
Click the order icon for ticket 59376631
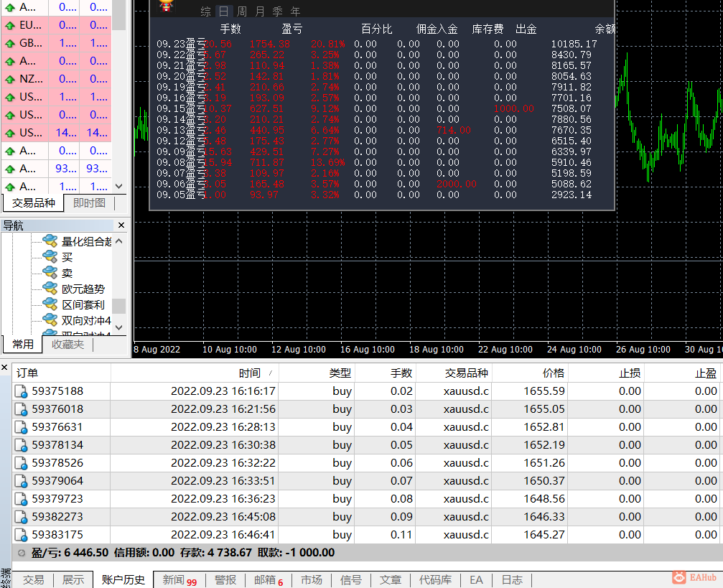[22, 427]
